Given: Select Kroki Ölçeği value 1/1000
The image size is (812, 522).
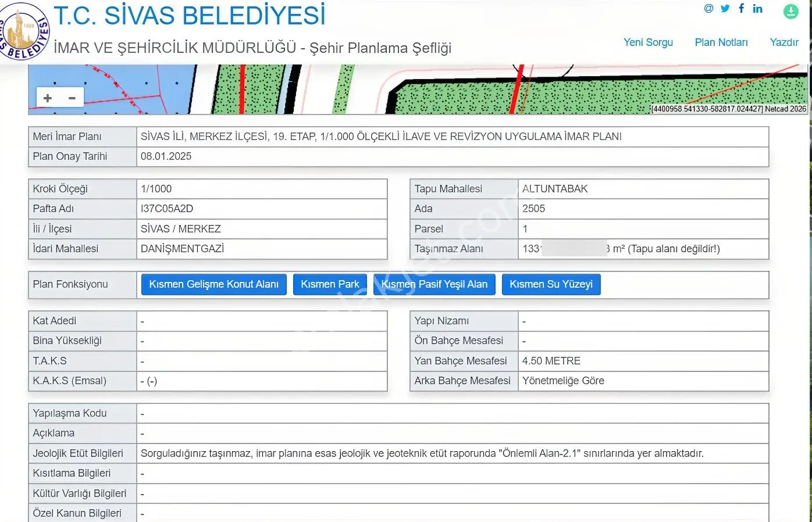Looking at the screenshot, I should pyautogui.click(x=156, y=189).
